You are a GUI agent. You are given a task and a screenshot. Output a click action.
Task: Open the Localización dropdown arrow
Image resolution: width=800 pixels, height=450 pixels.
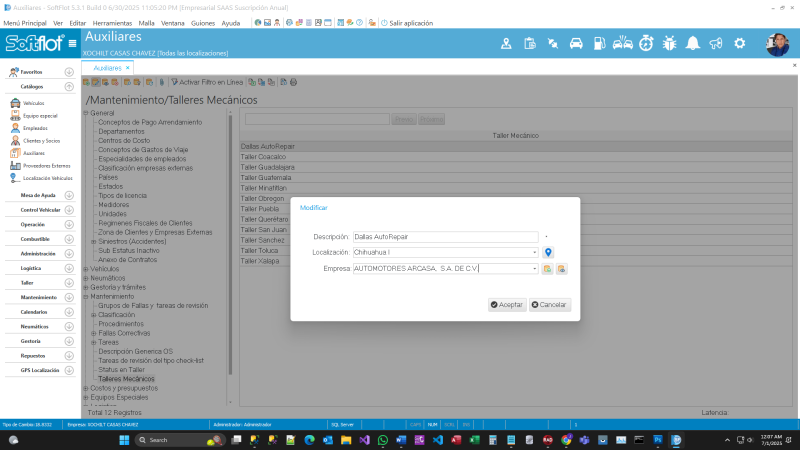535,253
